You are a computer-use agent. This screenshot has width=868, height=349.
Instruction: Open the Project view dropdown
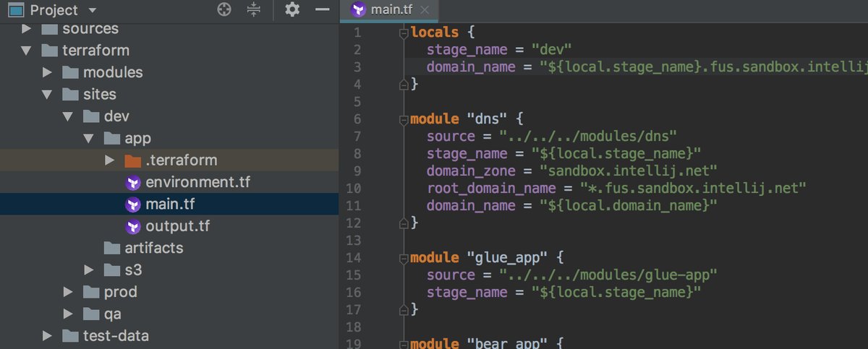[x=91, y=10]
